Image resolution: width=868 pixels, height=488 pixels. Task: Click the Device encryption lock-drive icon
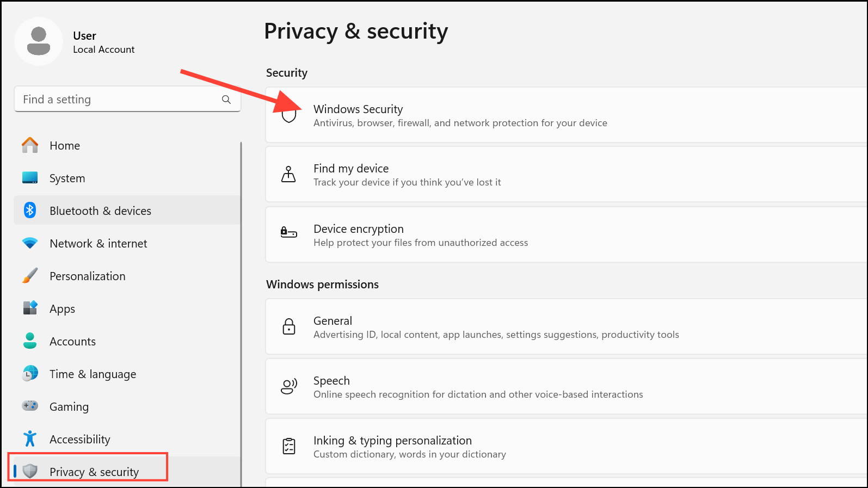tap(288, 233)
